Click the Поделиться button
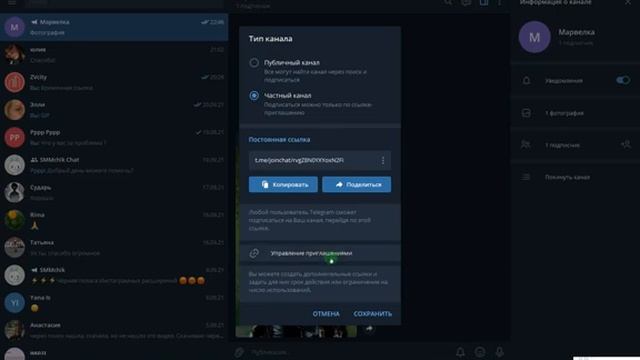This screenshot has height=360, width=640. pos(356,184)
